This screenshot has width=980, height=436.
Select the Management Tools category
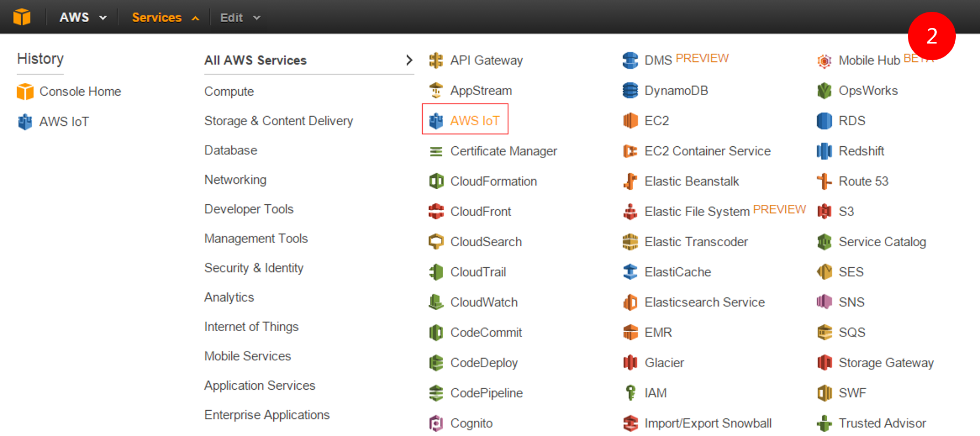pyautogui.click(x=255, y=238)
